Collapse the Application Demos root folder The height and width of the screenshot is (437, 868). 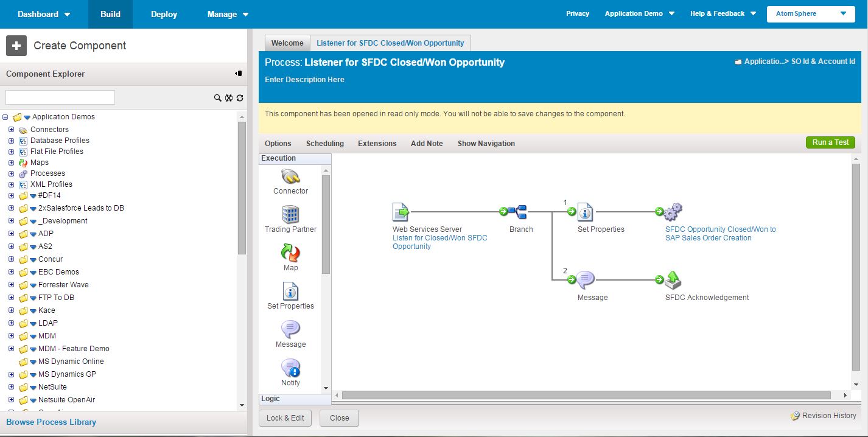pyautogui.click(x=5, y=117)
